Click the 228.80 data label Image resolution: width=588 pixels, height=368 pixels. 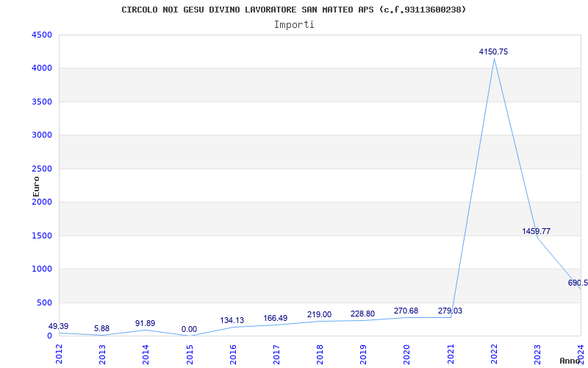click(x=362, y=314)
